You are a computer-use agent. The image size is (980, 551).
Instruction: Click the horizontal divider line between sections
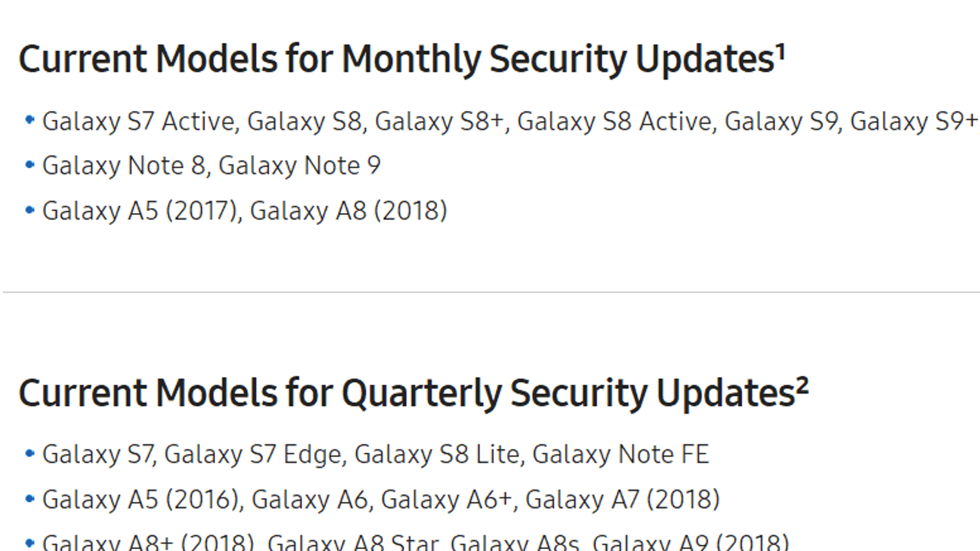(490, 292)
